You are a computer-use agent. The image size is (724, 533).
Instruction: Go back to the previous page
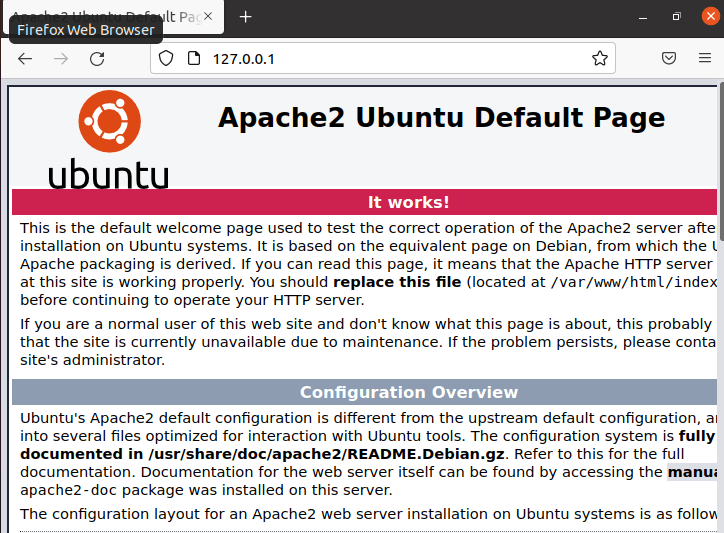pos(25,59)
